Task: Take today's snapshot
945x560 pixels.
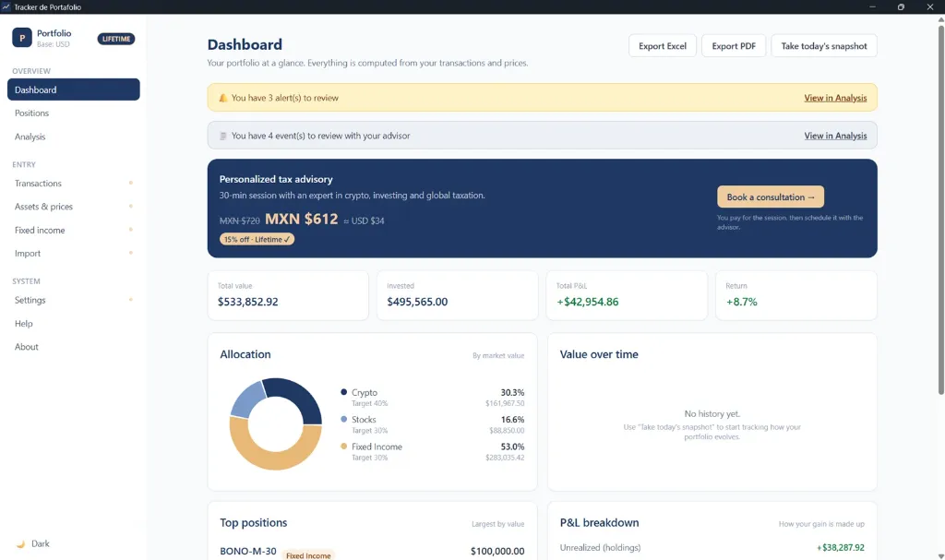Action: pos(824,46)
